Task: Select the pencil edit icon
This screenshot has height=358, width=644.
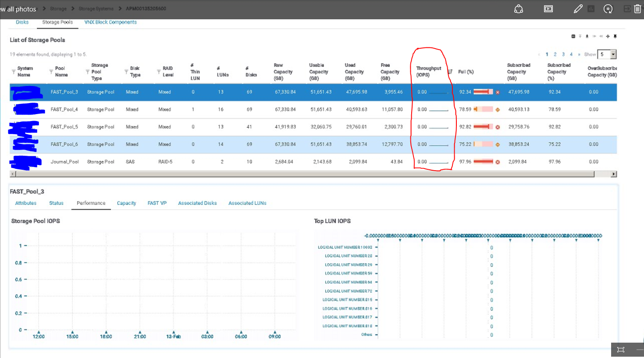Action: 578,8
